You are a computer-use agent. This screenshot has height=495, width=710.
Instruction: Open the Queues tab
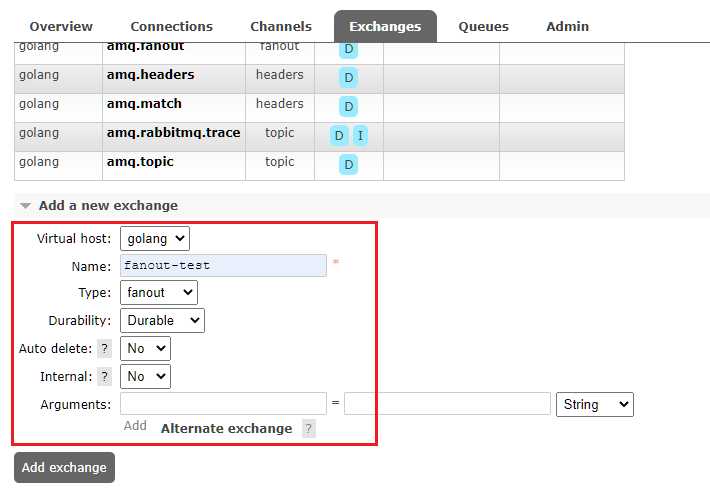pyautogui.click(x=484, y=26)
